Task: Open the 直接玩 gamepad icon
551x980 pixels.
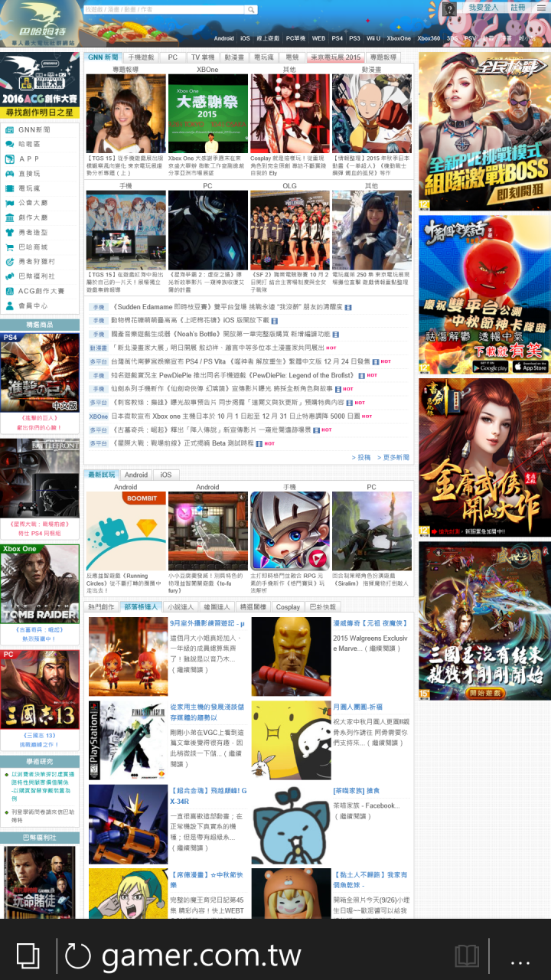Action: 10,174
